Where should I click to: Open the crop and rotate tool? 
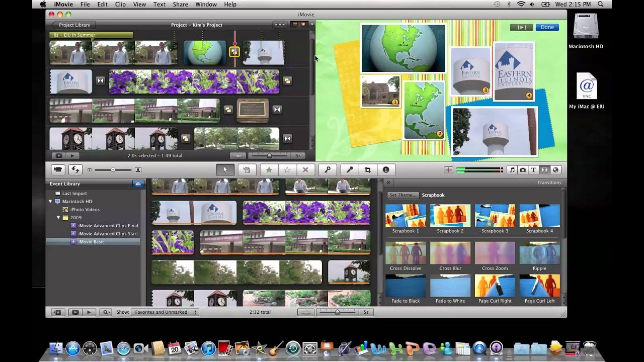coord(368,170)
